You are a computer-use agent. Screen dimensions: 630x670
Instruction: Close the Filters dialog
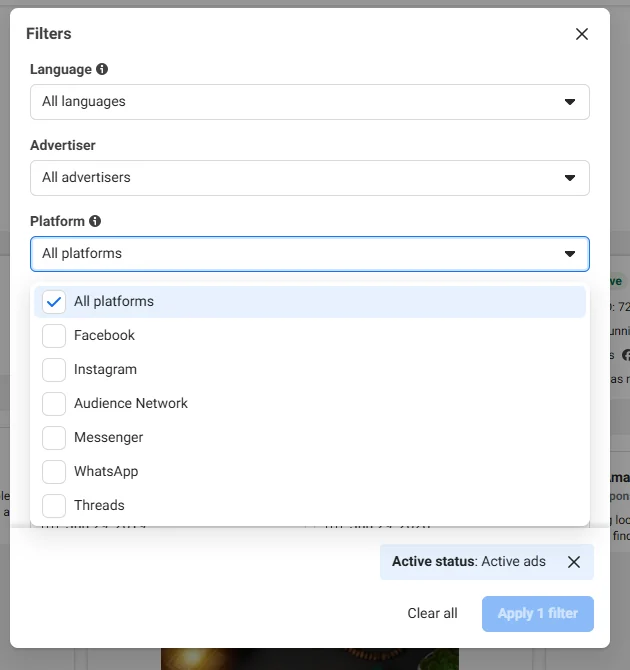[x=582, y=34]
